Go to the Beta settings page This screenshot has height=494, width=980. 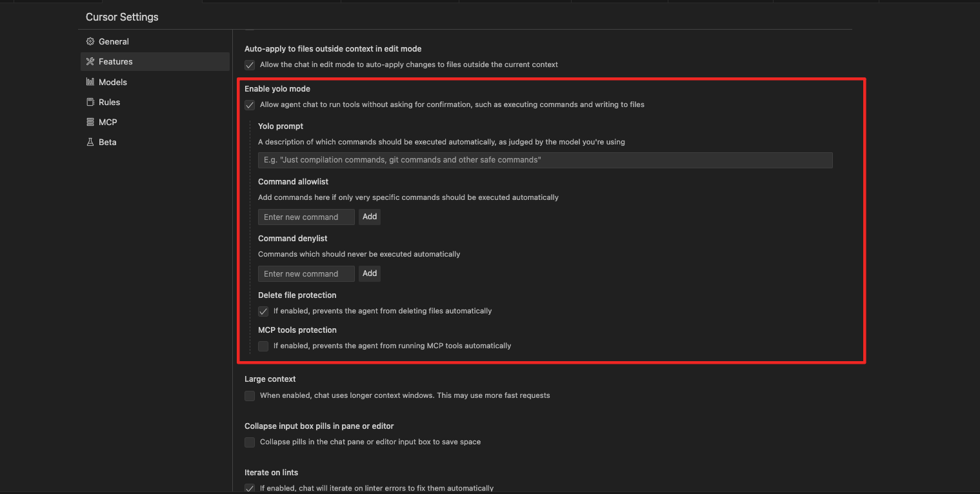tap(107, 142)
